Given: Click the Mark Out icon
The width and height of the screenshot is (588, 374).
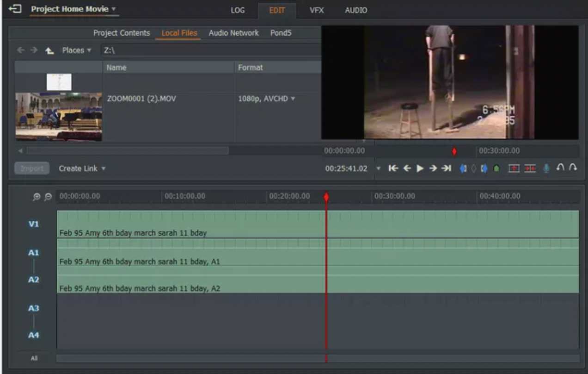Looking at the screenshot, I should (484, 168).
